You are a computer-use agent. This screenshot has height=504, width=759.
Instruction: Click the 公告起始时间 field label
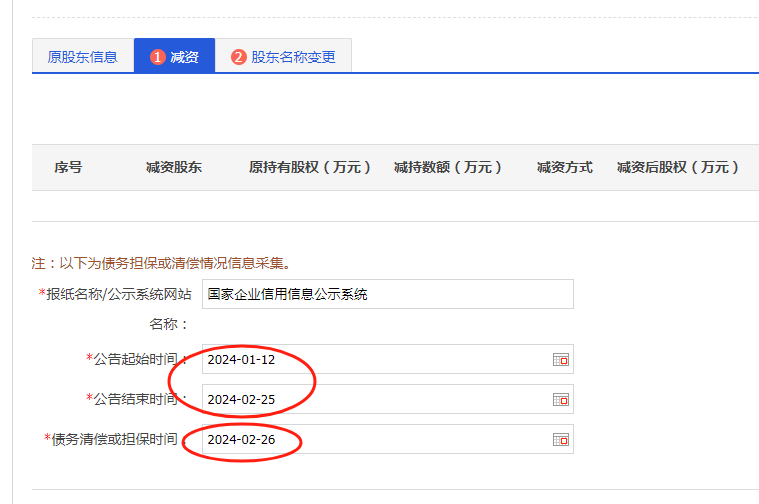[x=138, y=359]
